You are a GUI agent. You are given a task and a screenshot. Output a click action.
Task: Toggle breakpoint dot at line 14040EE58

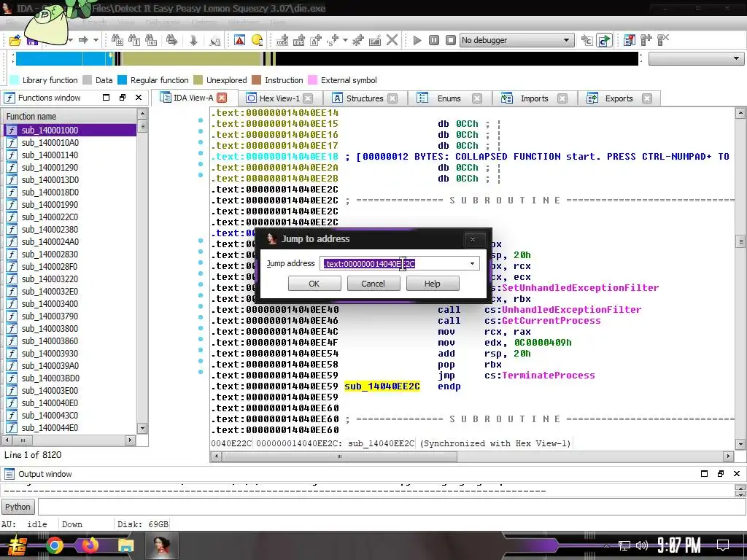tap(201, 361)
